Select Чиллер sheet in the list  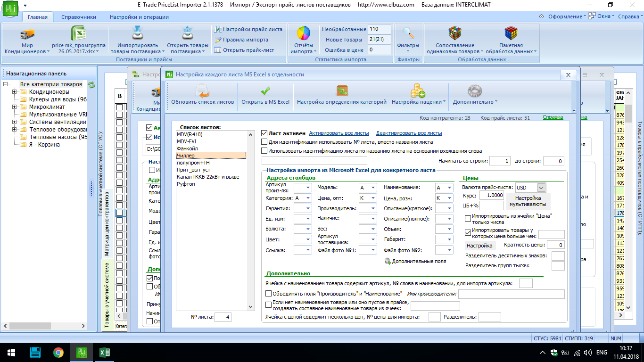[x=211, y=156]
